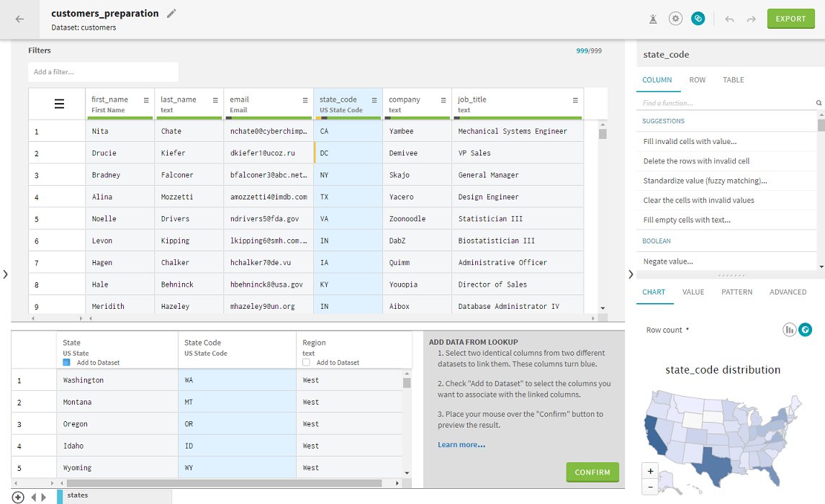Open the settings gear icon

[x=675, y=19]
